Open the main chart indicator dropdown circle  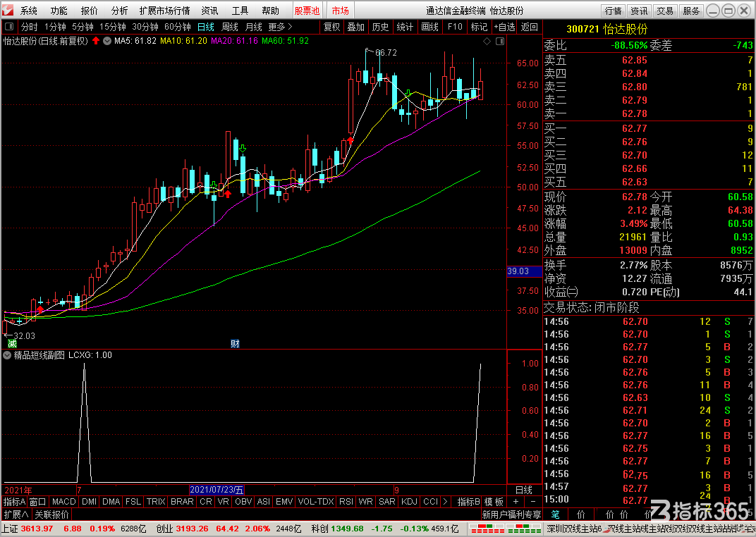click(107, 41)
